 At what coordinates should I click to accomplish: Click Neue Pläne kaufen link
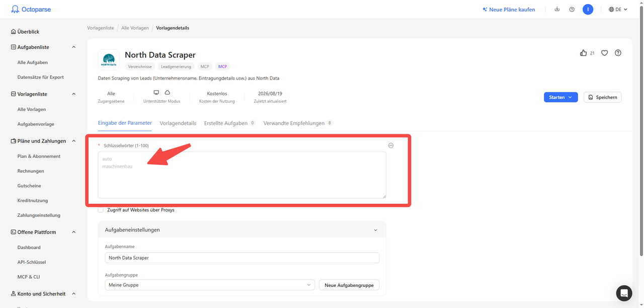click(509, 9)
